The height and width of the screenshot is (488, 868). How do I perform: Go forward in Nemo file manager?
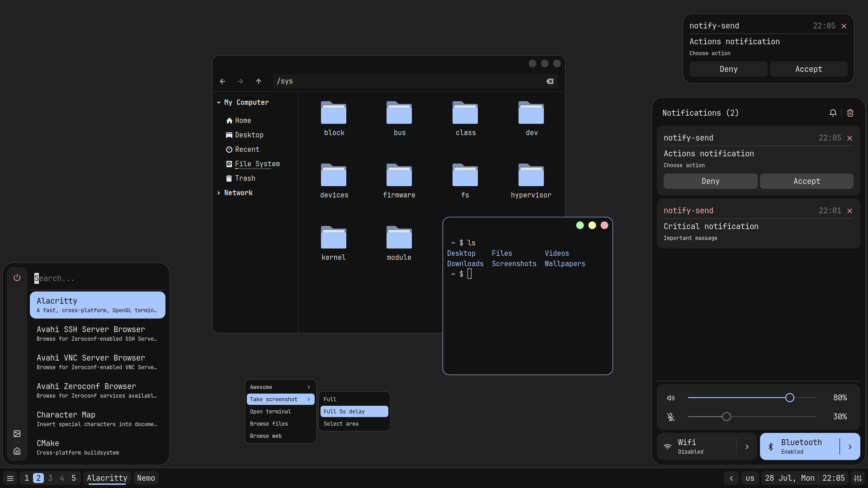click(x=241, y=81)
